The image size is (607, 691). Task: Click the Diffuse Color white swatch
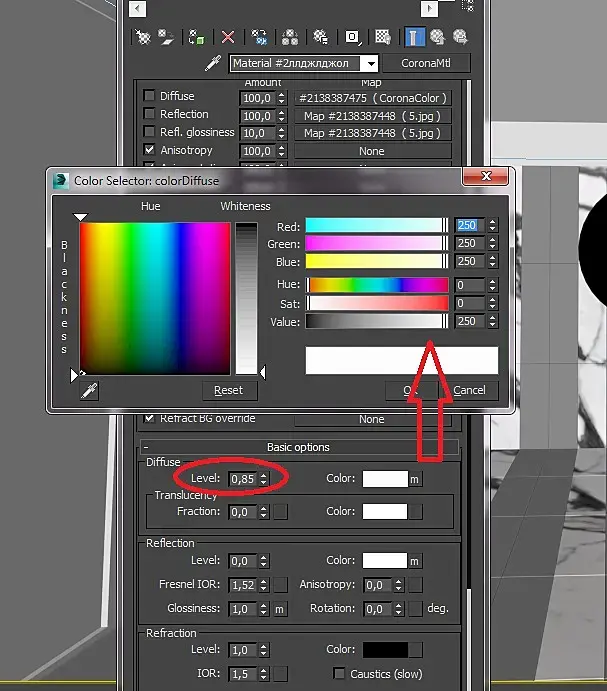(x=385, y=479)
